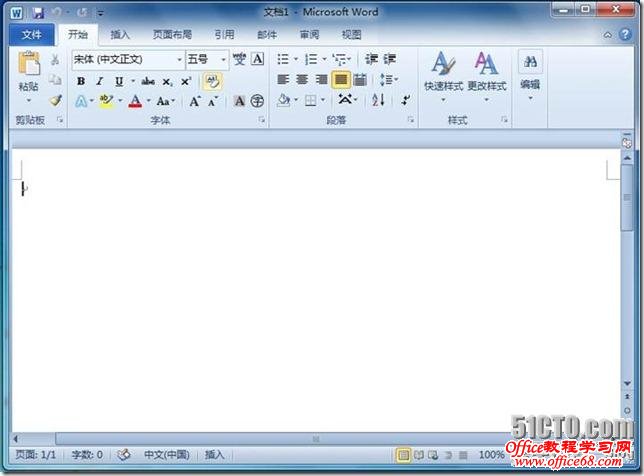Switch to Web Layout view
Viewport: 644px width, 476px height.
point(433,455)
